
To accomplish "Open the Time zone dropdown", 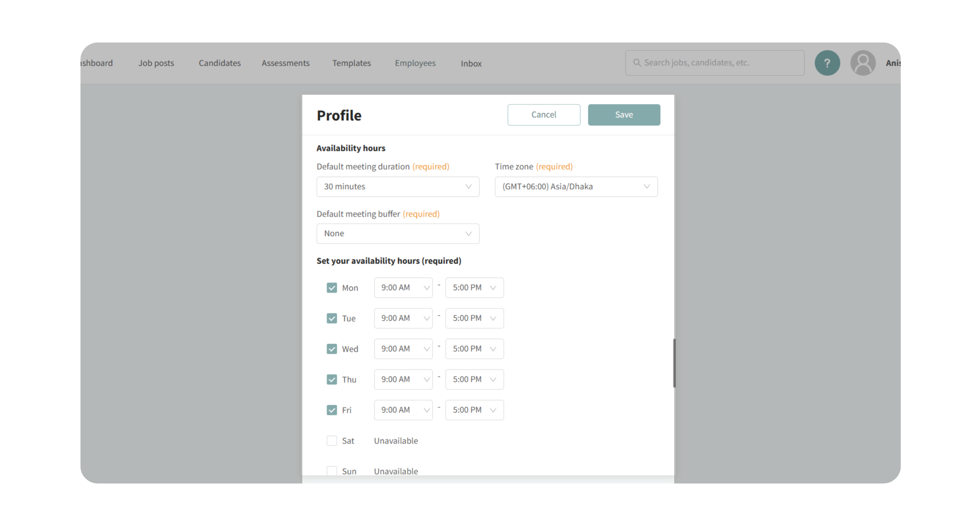I will point(576,186).
